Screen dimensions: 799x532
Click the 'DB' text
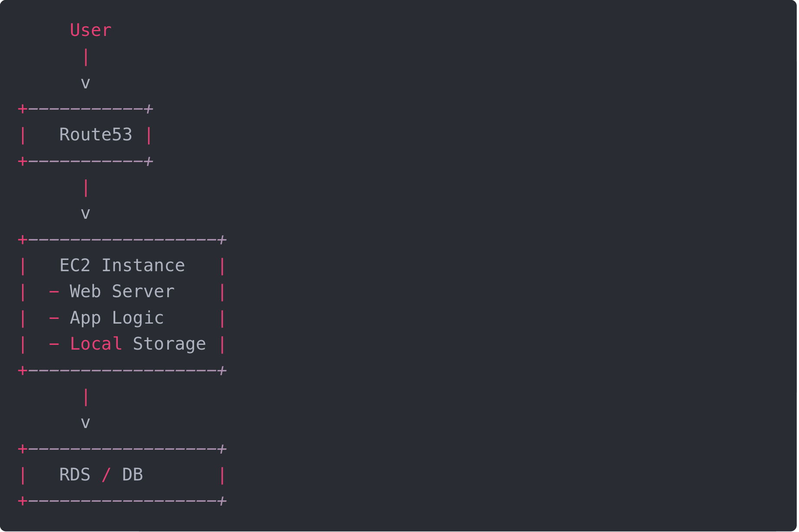tap(133, 475)
